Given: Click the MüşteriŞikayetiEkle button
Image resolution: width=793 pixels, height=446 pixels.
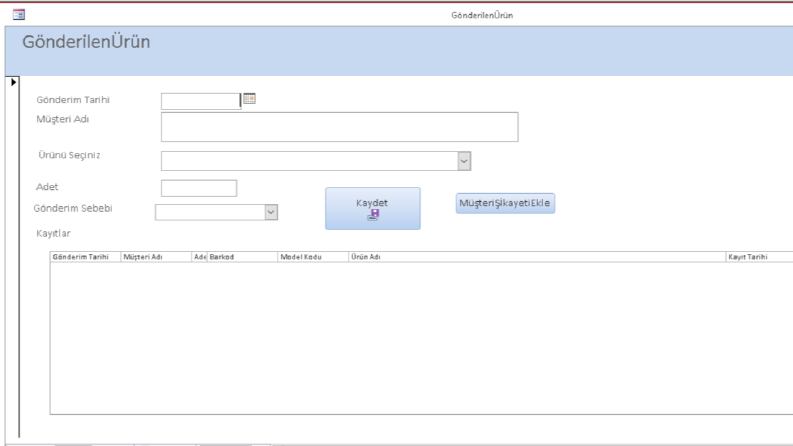Looking at the screenshot, I should 505,203.
